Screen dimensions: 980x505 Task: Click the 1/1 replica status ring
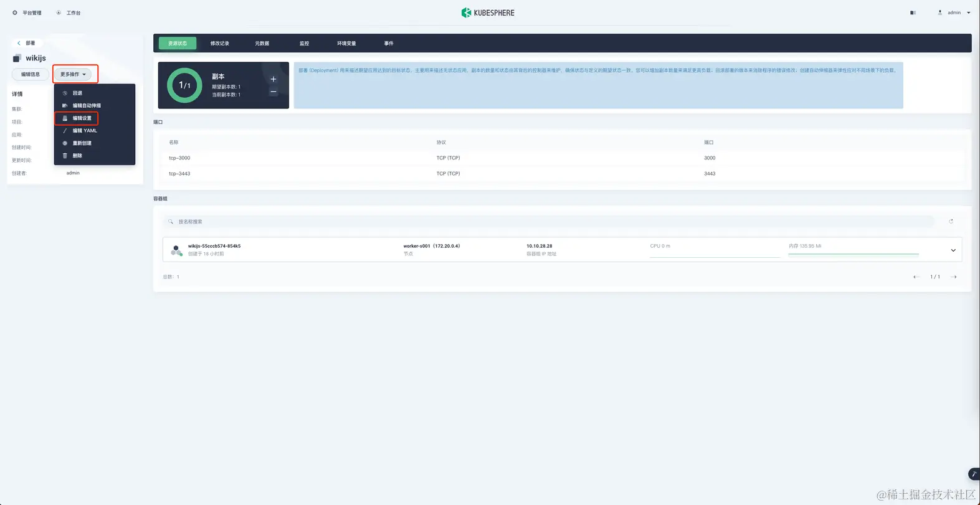click(x=184, y=85)
